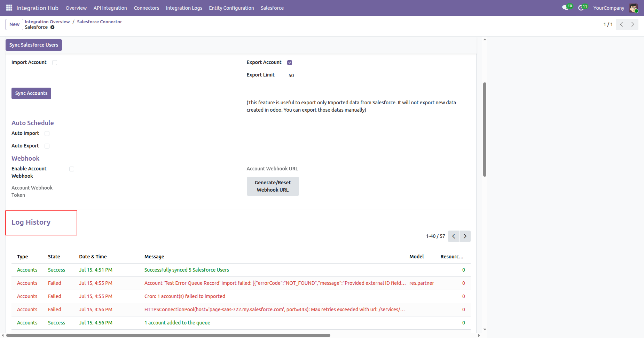Toggle the Auto Import checkbox
The width and height of the screenshot is (644, 338).
[x=47, y=134]
